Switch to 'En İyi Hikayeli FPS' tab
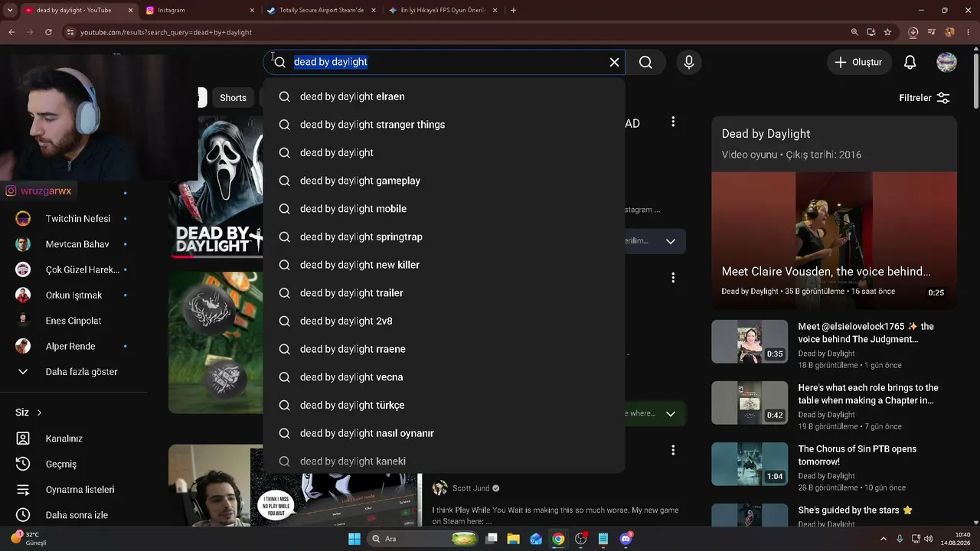 pyautogui.click(x=442, y=10)
